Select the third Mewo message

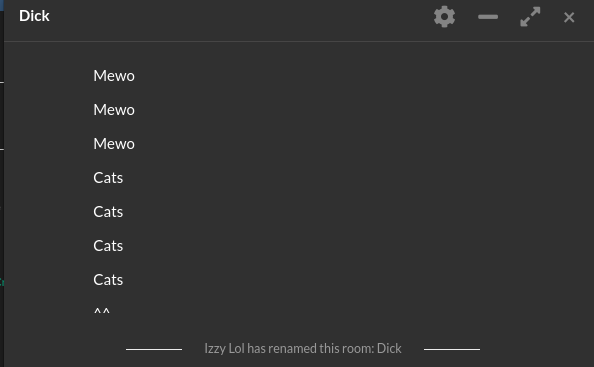[x=114, y=144]
